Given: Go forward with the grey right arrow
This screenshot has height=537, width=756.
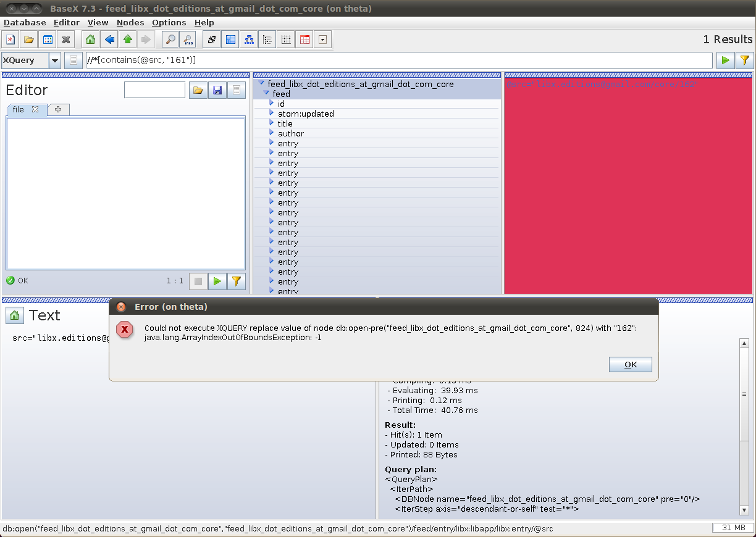Looking at the screenshot, I should pos(146,40).
